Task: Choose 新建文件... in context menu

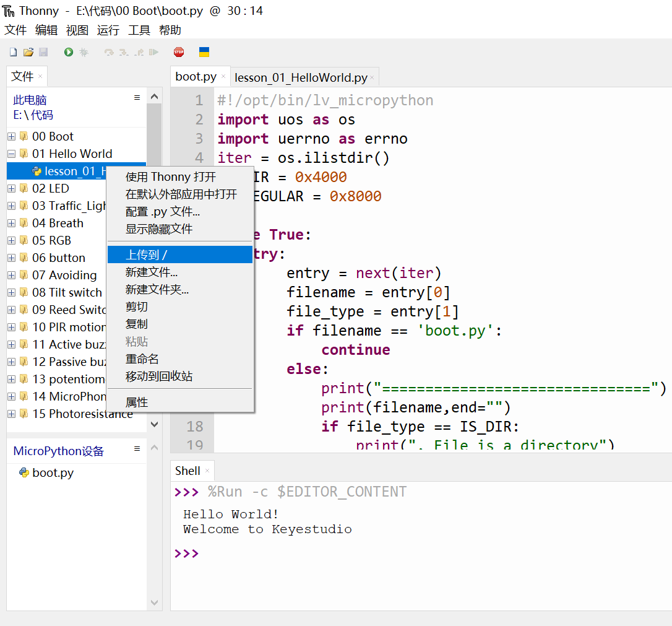Action: pos(180,272)
